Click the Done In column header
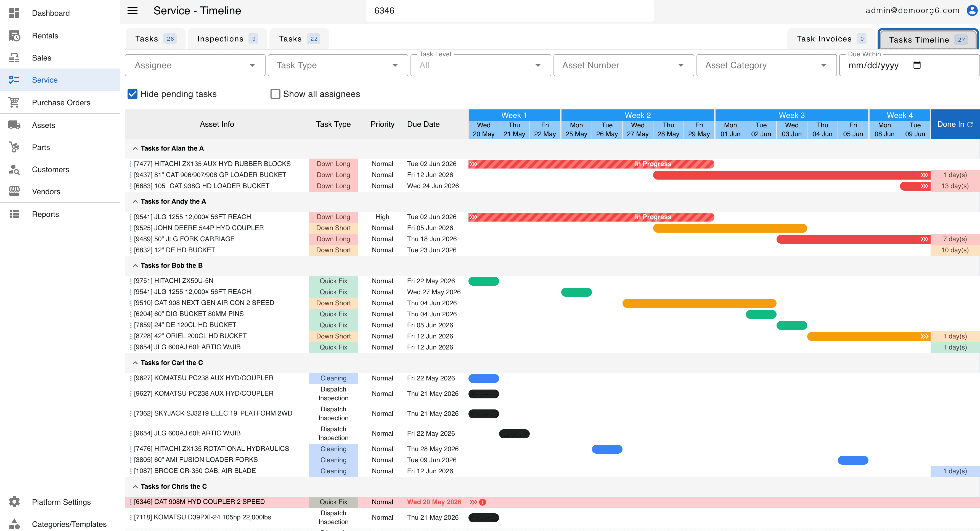 [x=955, y=125]
